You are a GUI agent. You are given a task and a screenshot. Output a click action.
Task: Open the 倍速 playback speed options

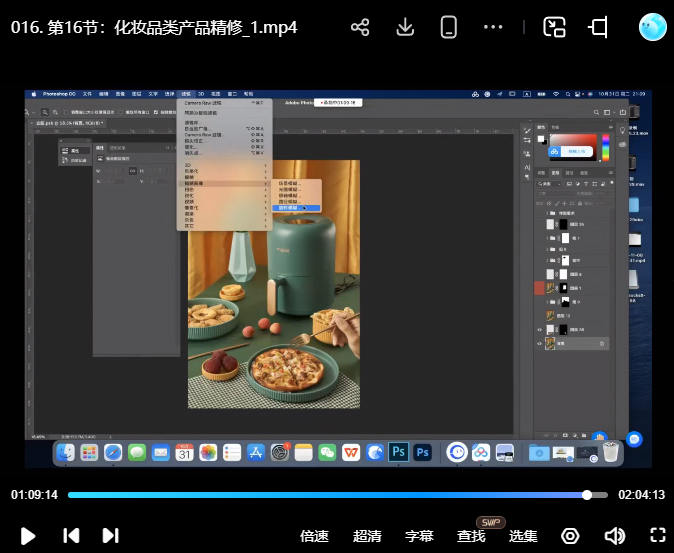pyautogui.click(x=315, y=536)
